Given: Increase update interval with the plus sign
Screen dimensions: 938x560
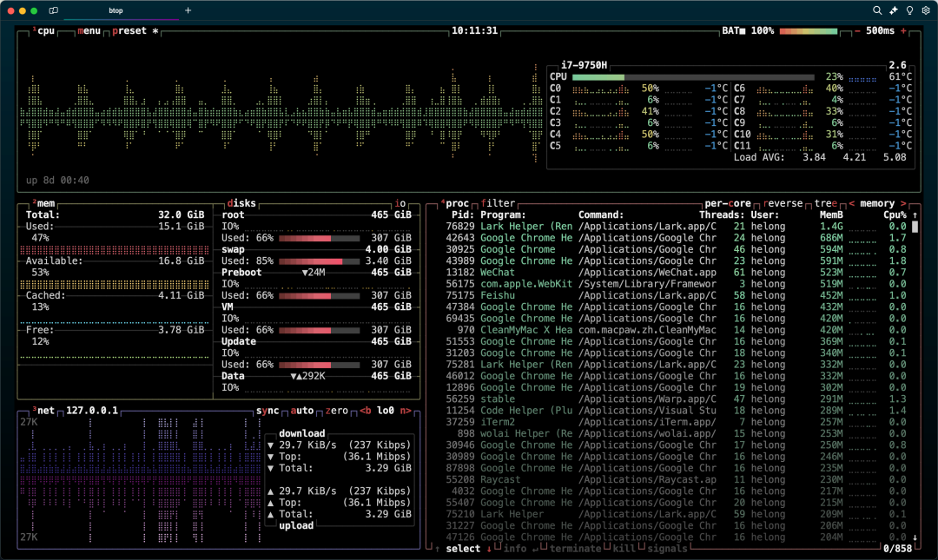Looking at the screenshot, I should click(903, 30).
